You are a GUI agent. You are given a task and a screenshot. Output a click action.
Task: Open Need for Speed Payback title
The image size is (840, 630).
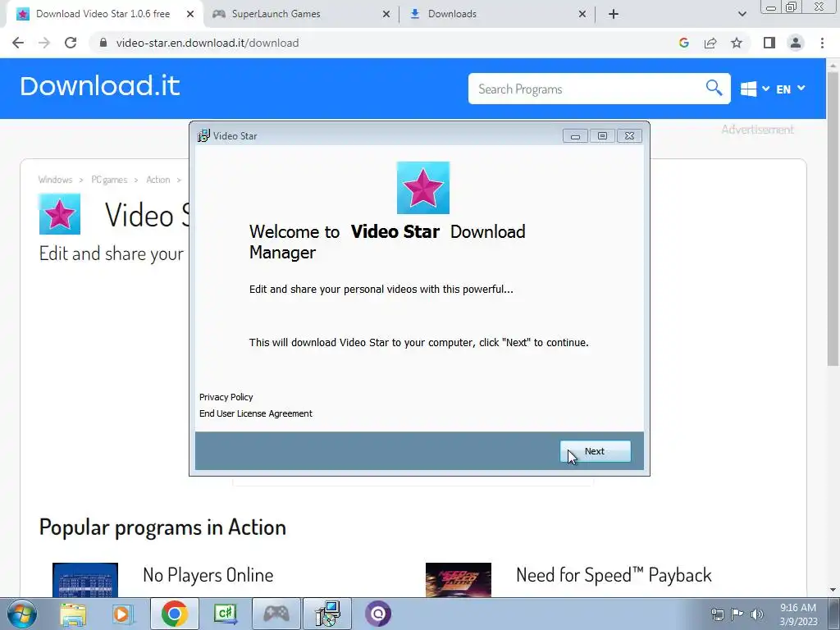pos(614,575)
